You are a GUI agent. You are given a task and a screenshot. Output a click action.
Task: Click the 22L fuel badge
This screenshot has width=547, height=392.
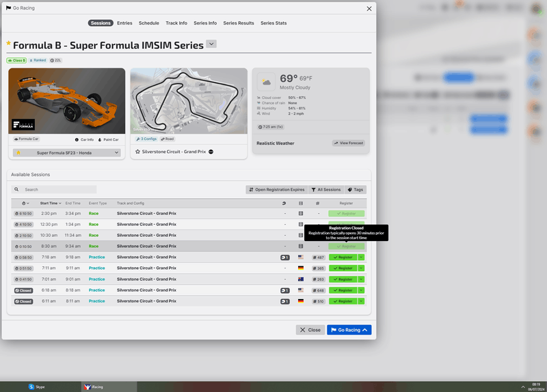[x=55, y=60]
